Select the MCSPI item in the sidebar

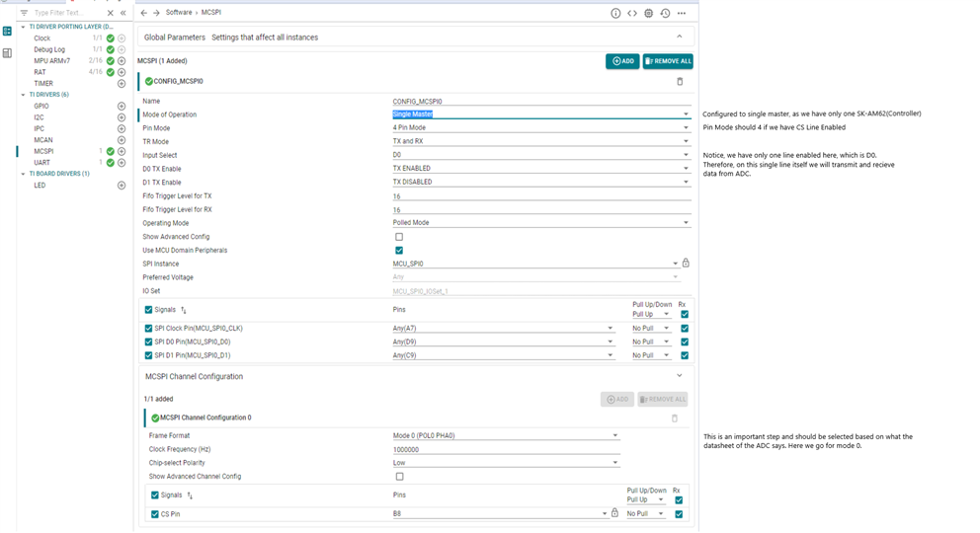click(43, 151)
